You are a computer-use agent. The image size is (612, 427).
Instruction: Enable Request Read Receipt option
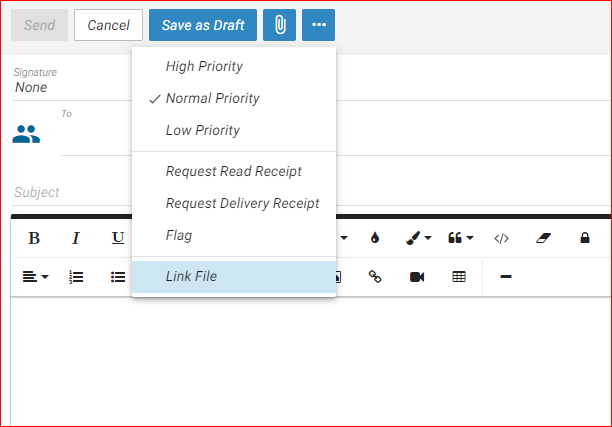(234, 171)
